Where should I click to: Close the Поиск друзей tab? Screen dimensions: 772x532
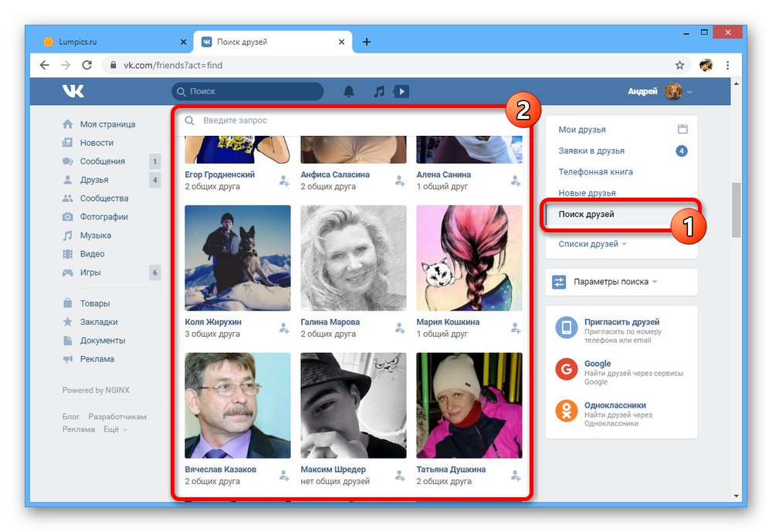click(x=342, y=42)
